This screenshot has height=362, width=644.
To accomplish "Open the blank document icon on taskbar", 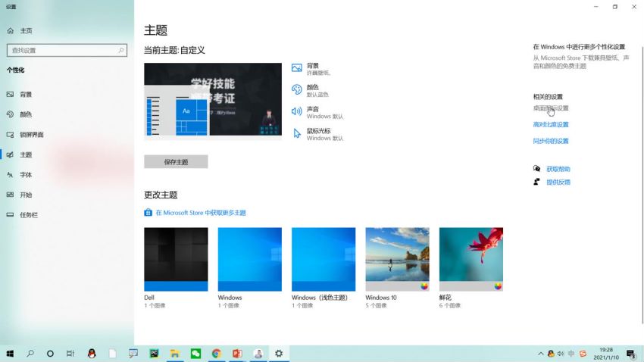I will click(x=113, y=354).
